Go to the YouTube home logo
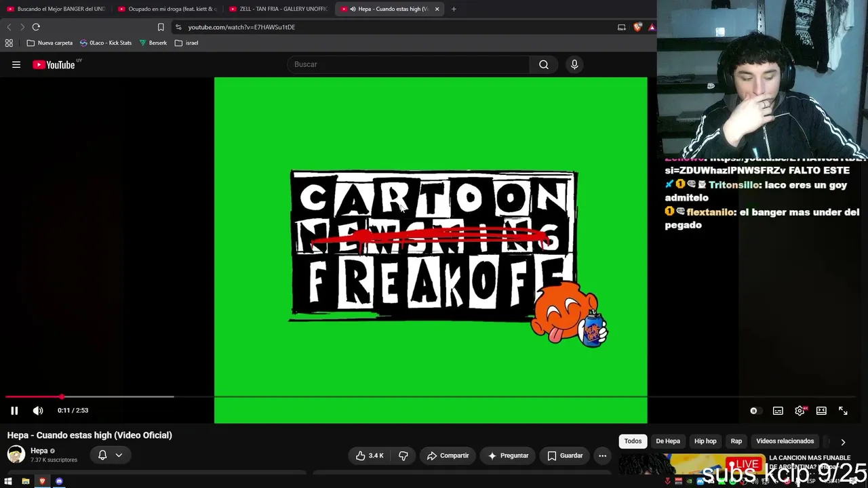 tap(54, 64)
